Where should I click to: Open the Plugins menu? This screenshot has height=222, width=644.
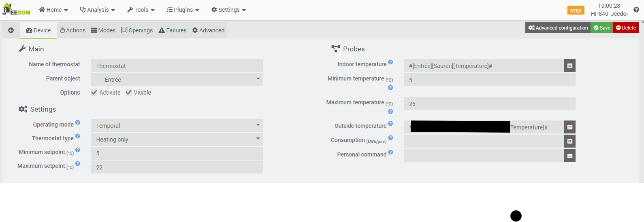point(183,10)
